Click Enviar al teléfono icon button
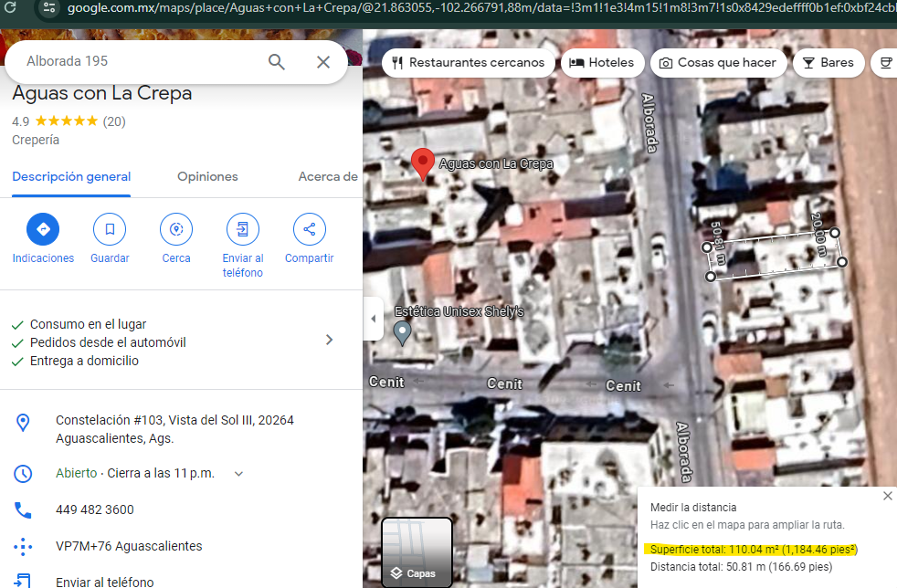This screenshot has height=588, width=897. click(x=243, y=228)
